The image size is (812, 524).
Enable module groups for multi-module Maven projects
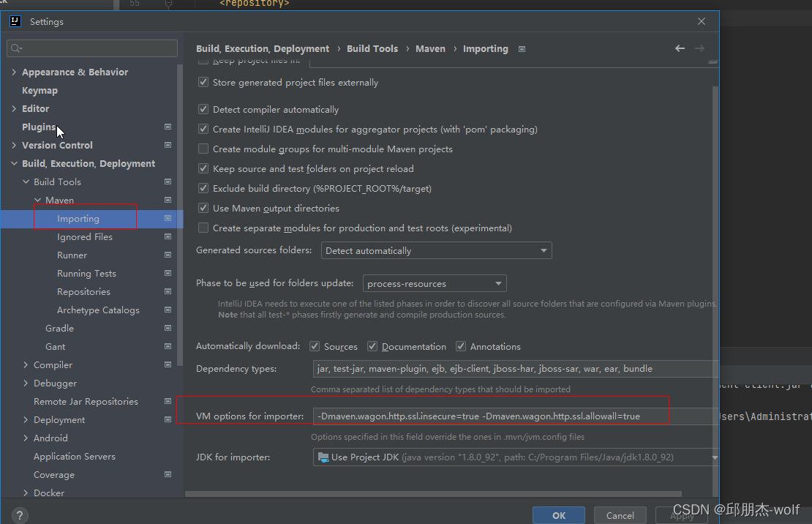(x=203, y=149)
